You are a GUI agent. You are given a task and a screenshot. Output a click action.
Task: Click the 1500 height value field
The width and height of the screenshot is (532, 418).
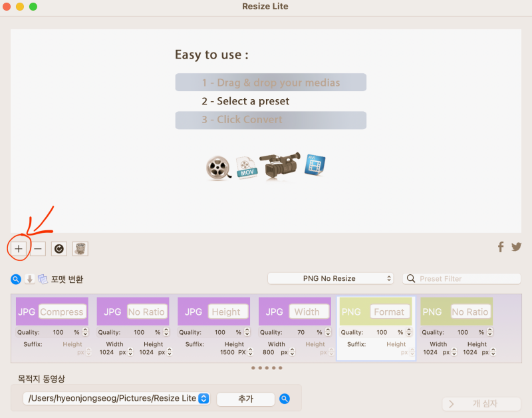227,353
